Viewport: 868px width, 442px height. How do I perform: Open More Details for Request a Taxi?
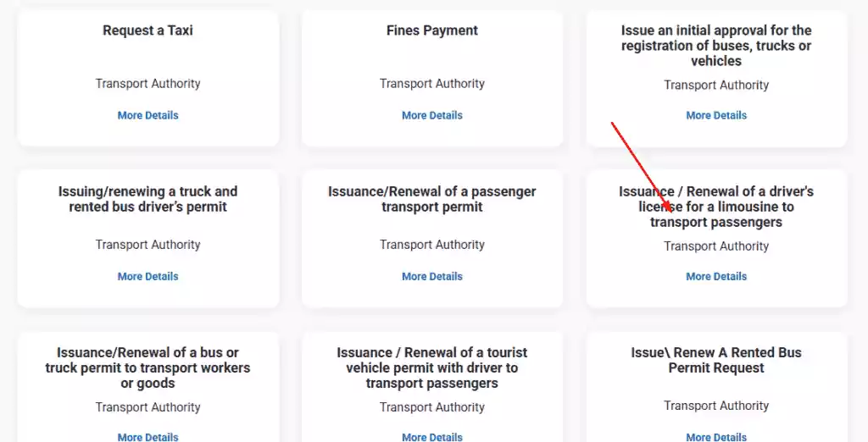[x=147, y=115]
